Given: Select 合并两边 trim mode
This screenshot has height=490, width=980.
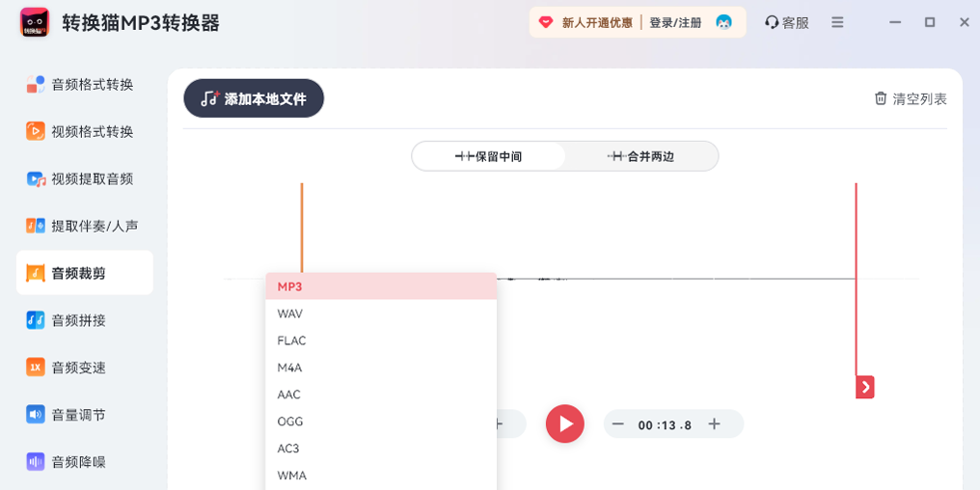Looking at the screenshot, I should tap(641, 156).
